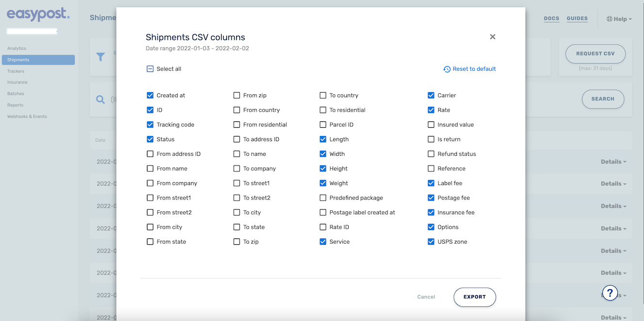
Task: Click the filter funnel icon
Action: coord(100,57)
